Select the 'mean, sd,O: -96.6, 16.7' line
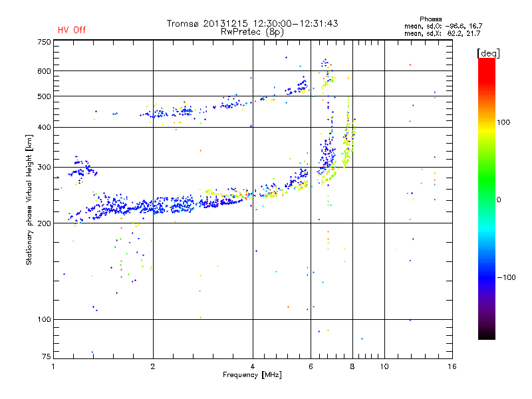The image size is (532, 399). coord(443,26)
